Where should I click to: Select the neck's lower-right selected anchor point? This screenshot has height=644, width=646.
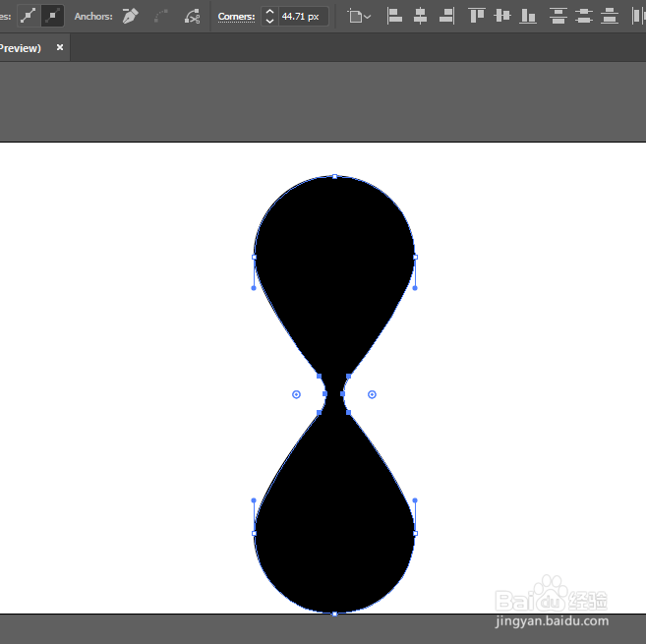[x=348, y=412]
